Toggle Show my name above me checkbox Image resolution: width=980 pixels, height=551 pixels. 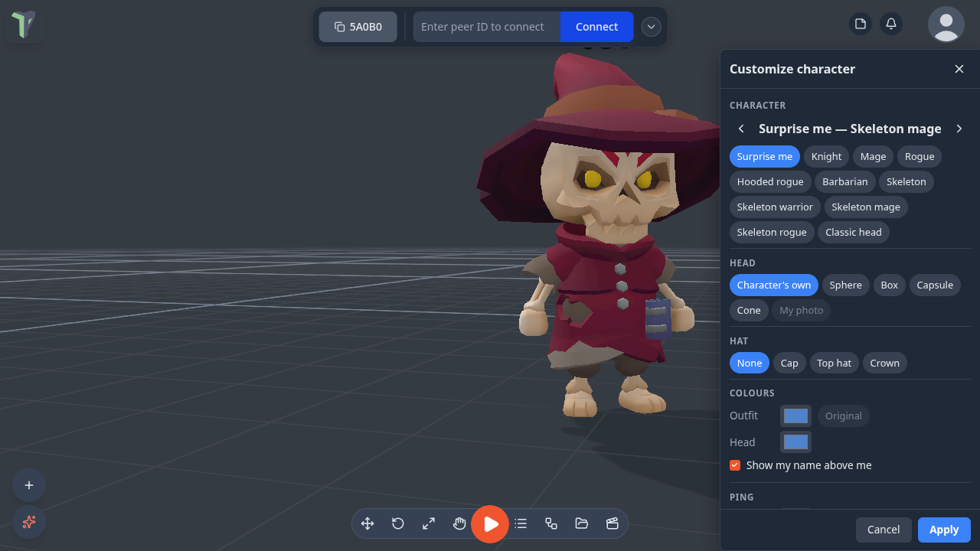tap(735, 465)
